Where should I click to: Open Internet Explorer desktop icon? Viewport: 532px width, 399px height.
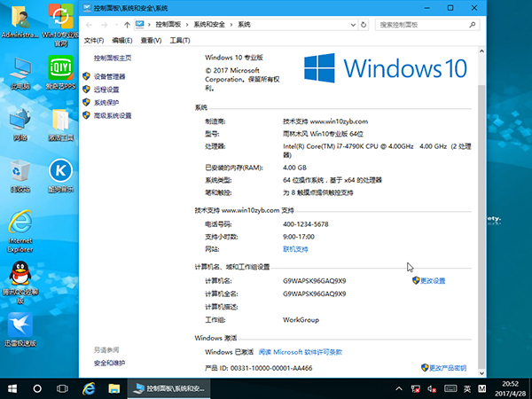19,222
